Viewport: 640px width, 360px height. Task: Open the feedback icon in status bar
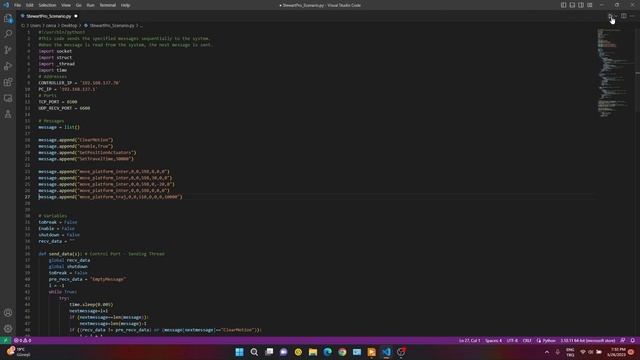click(623, 340)
